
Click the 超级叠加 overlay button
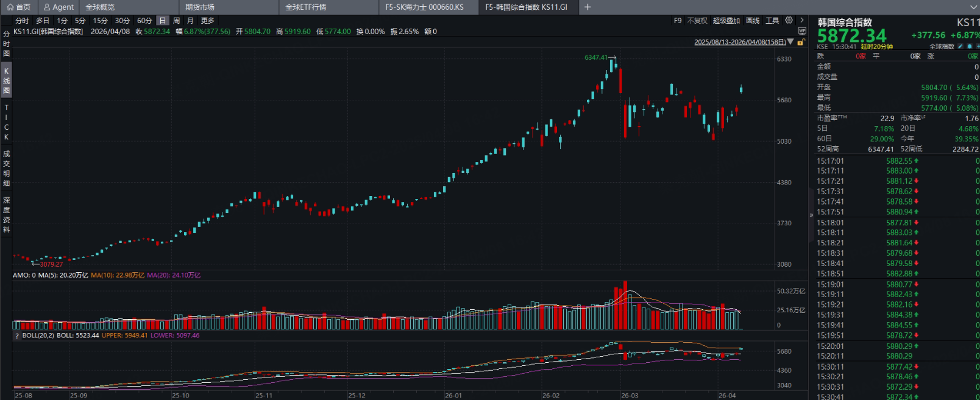click(x=726, y=21)
